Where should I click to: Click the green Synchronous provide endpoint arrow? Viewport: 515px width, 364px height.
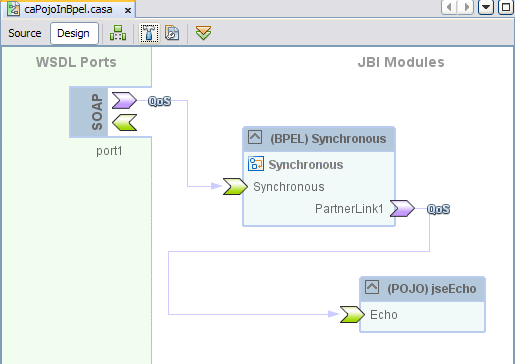pyautogui.click(x=235, y=186)
